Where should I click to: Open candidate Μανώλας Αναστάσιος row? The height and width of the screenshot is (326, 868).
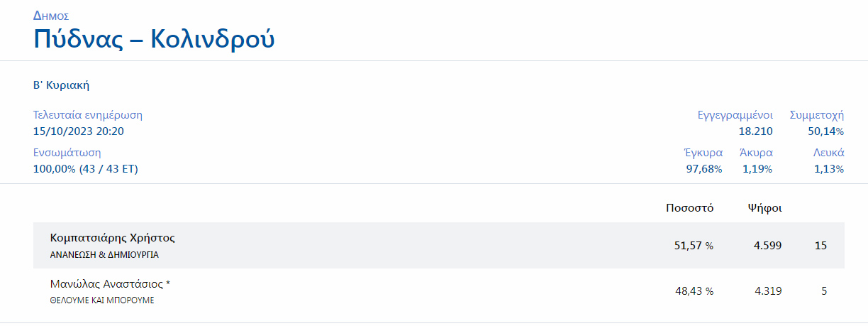110,284
